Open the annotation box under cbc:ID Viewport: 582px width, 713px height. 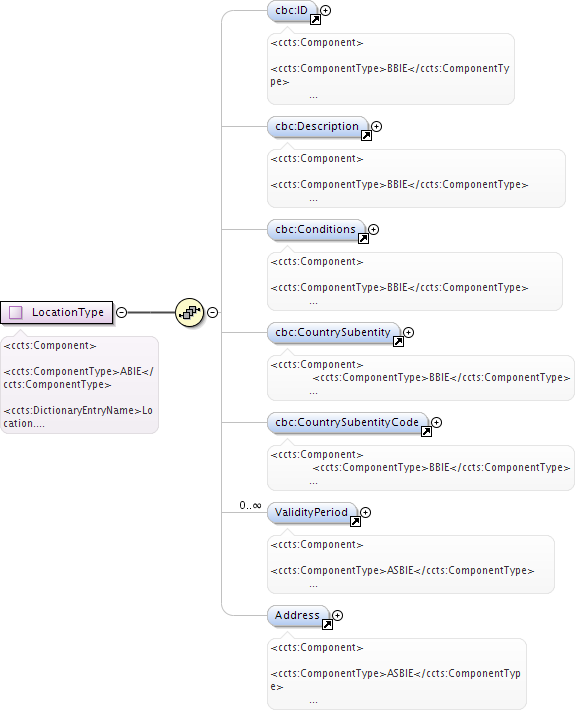(x=391, y=69)
